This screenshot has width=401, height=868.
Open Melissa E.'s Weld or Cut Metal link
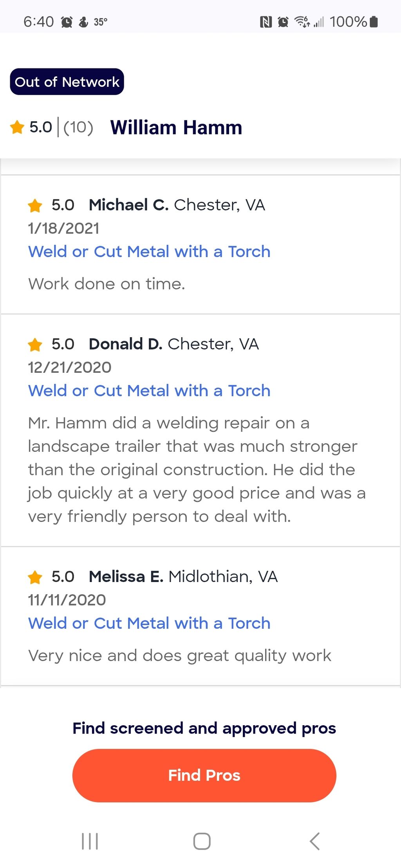click(149, 623)
